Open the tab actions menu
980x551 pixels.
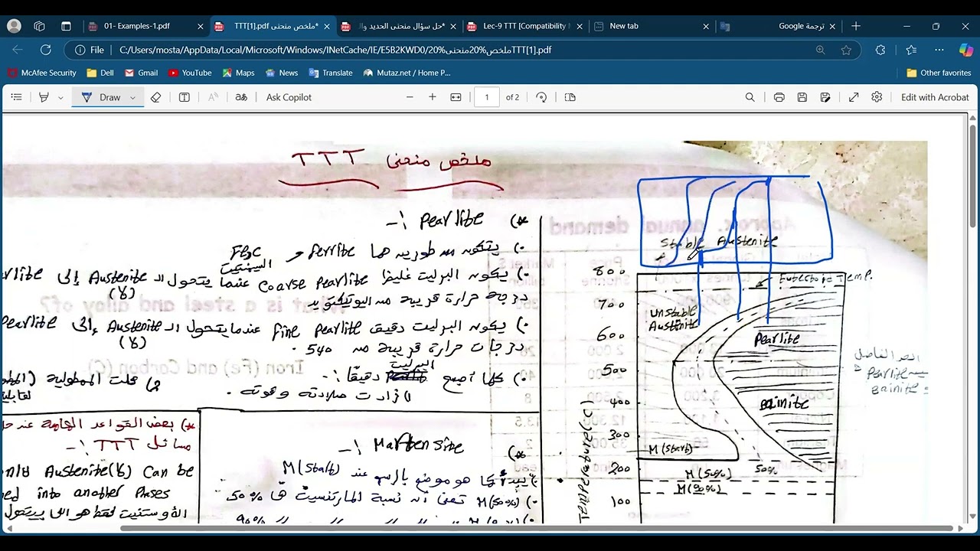[66, 26]
